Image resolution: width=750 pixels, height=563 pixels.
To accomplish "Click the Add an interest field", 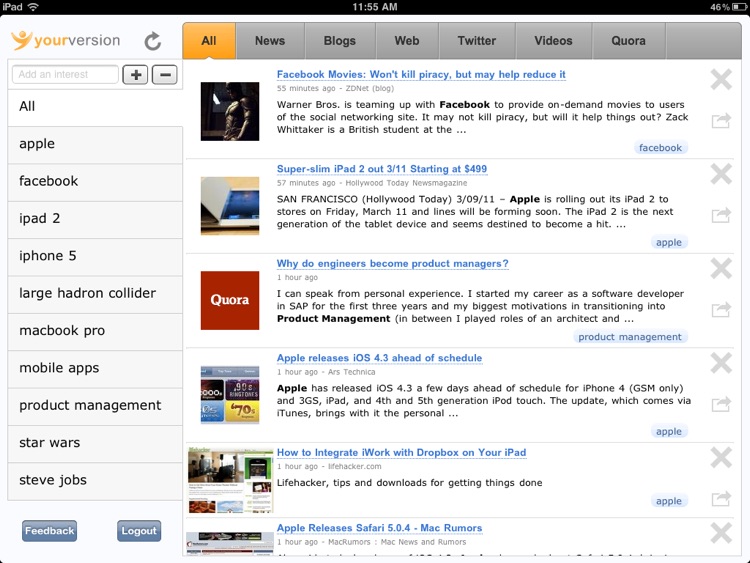I will coord(65,75).
